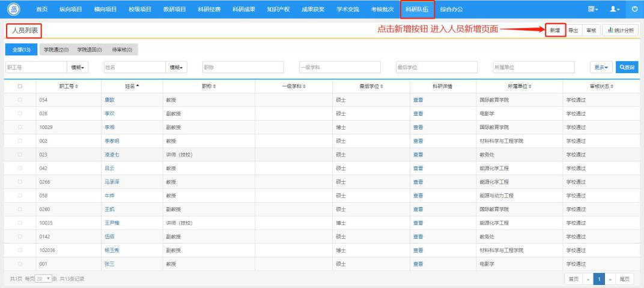This screenshot has width=644, height=288.
Task: Open 统计分析 with the bar chart icon
Action: 620,31
